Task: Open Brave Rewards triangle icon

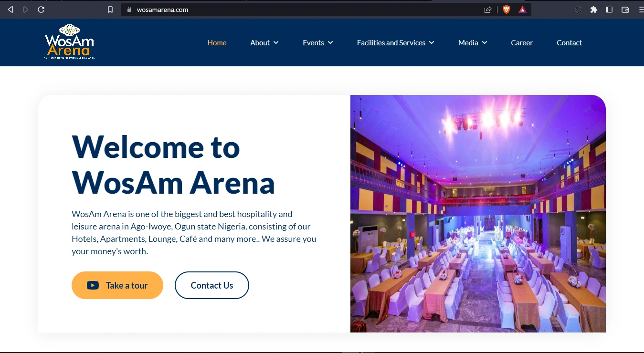Action: (523, 10)
